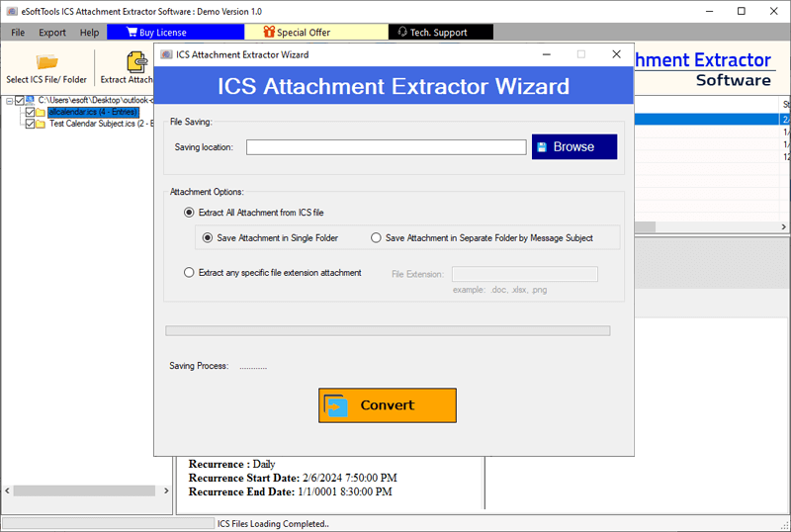The width and height of the screenshot is (791, 532).
Task: Toggle the root folder path checkbox
Action: click(20, 101)
